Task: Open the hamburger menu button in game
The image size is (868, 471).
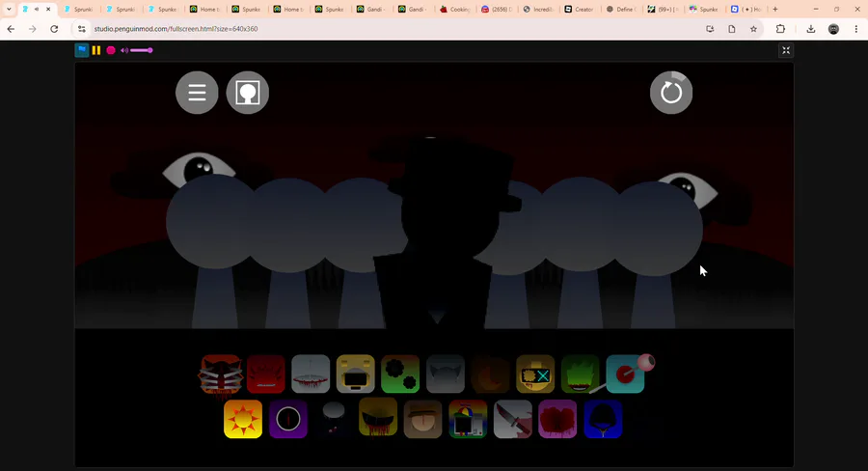Action: [x=197, y=93]
